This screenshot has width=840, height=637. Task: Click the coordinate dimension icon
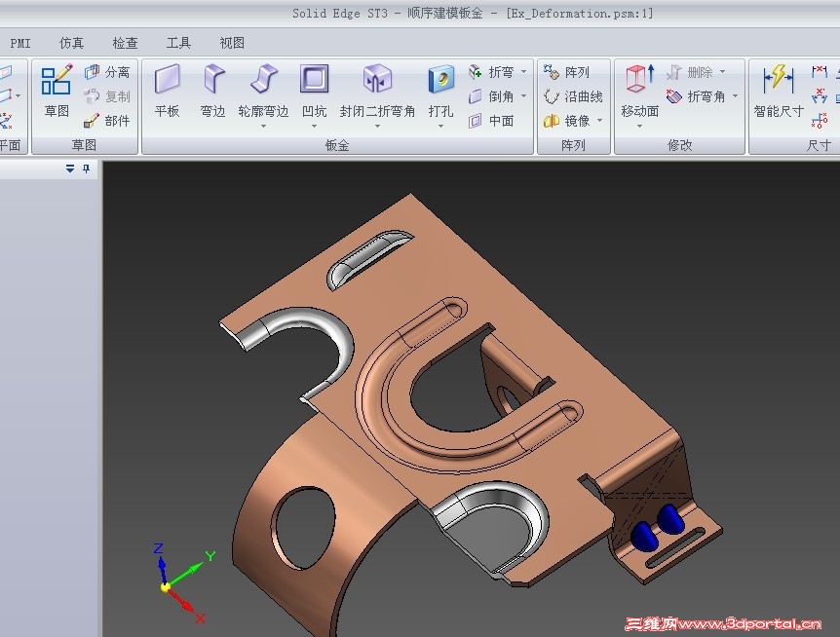(x=820, y=121)
